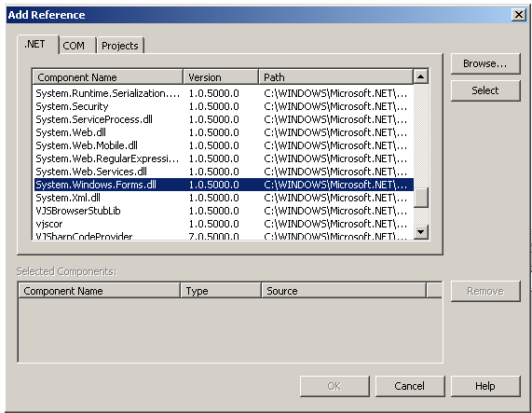Click Component Name header in Selected Components

click(x=99, y=291)
